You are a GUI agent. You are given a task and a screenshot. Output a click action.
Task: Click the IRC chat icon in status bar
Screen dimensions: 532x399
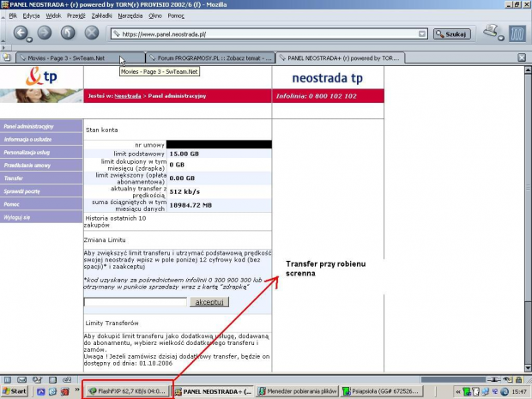pyautogui.click(x=67, y=379)
